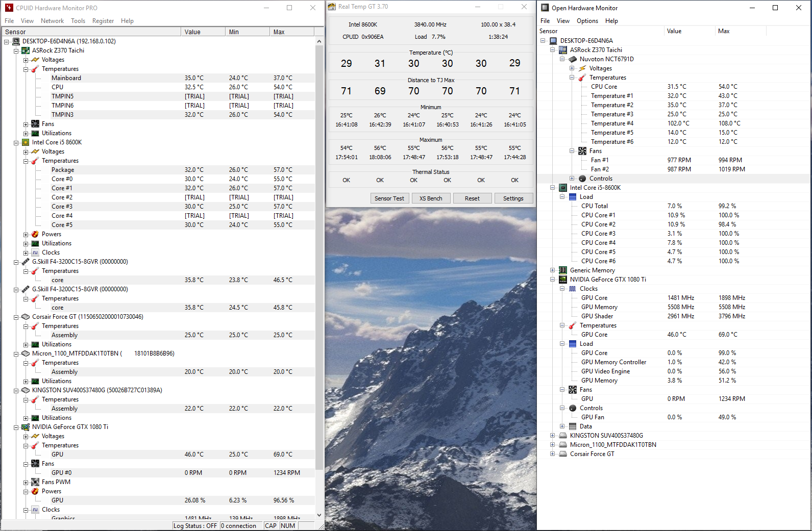Open the Help menu in Open Hardware Monitor
The width and height of the screenshot is (812, 531).
(x=611, y=21)
